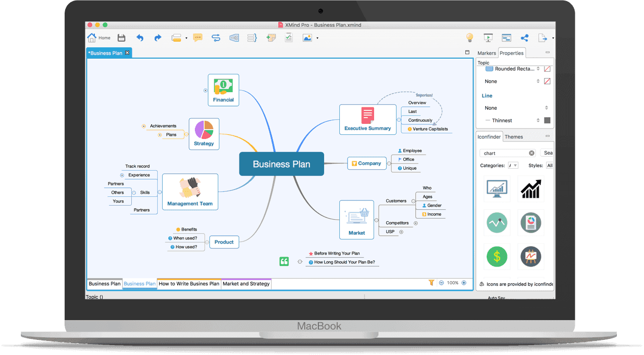Choose the dark presentation board round icon

pyautogui.click(x=531, y=257)
